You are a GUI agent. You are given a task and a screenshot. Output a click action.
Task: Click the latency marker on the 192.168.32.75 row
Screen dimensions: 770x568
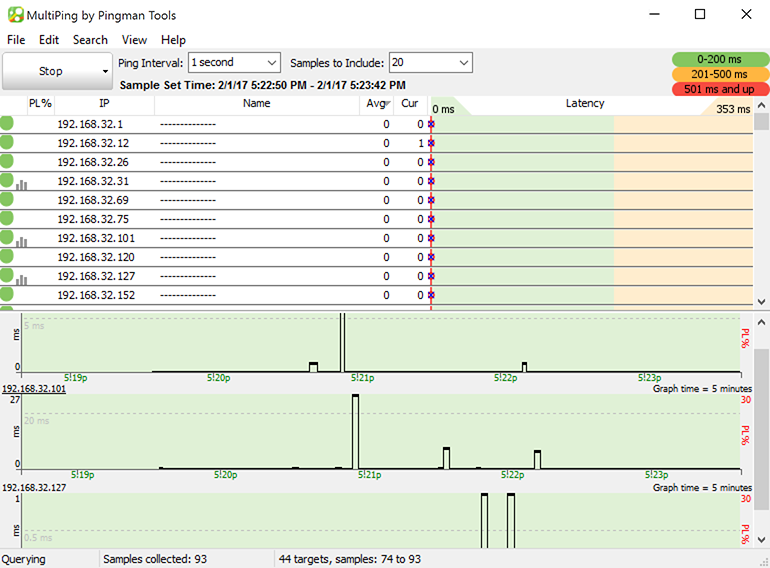pyautogui.click(x=431, y=219)
